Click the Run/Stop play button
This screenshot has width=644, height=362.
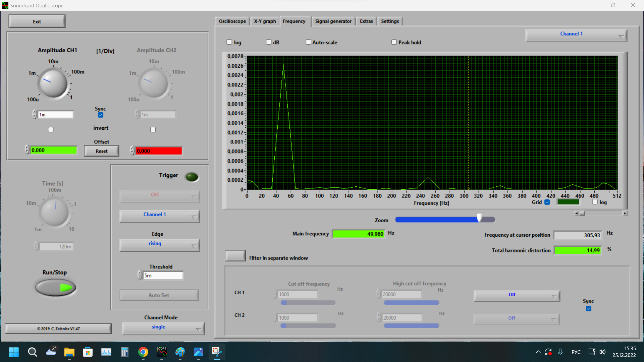56,288
